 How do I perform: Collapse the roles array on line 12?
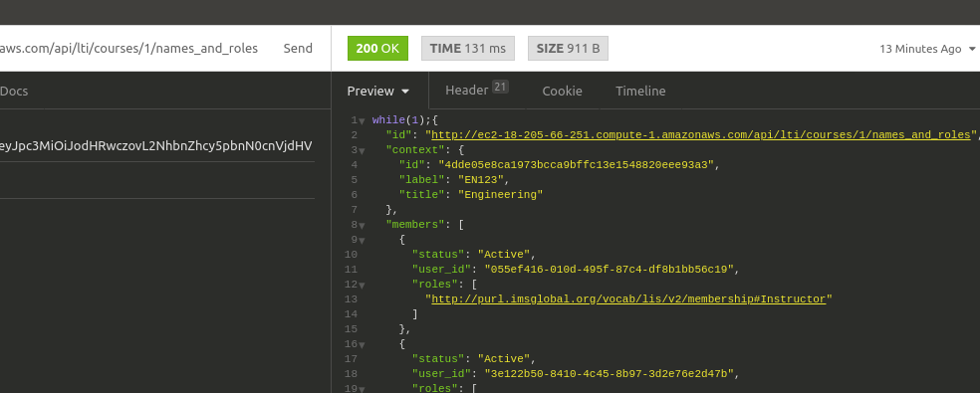[x=362, y=285]
